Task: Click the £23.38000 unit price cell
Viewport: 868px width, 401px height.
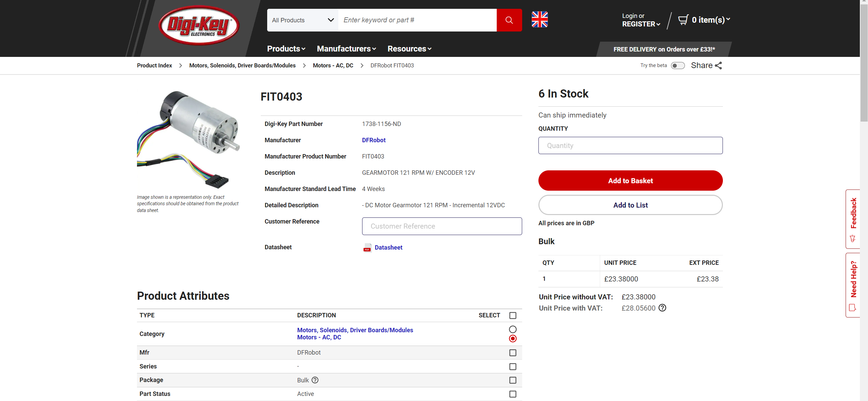Action: pos(621,279)
